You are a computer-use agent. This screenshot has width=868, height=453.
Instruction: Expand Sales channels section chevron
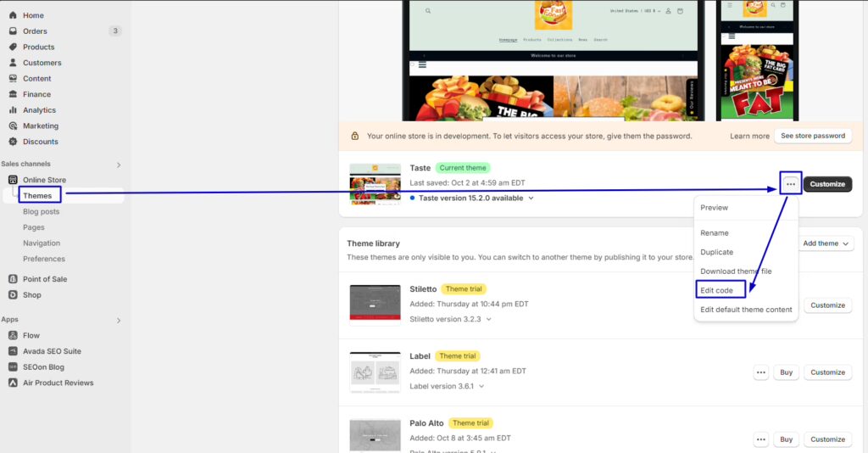tap(119, 165)
